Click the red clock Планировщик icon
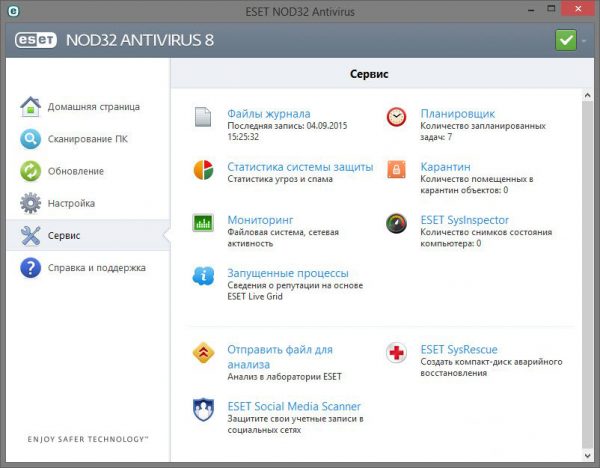This screenshot has width=600, height=468. pyautogui.click(x=396, y=117)
